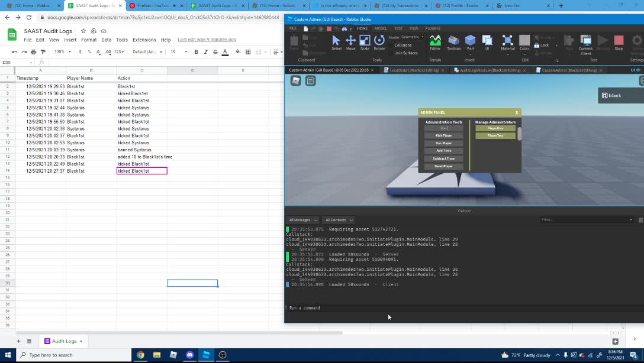The height and width of the screenshot is (363, 644).
Task: Click the PlayerOne administrator entry
Action: click(496, 128)
